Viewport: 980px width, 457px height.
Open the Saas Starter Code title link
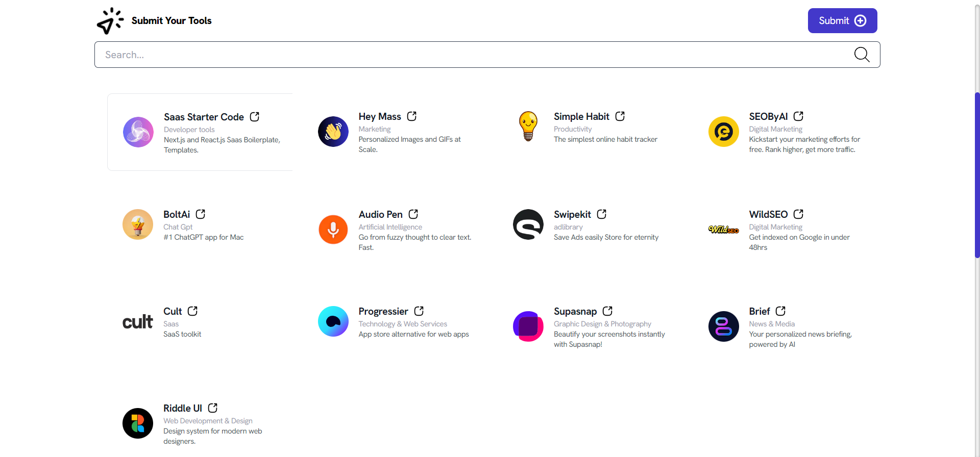tap(204, 117)
